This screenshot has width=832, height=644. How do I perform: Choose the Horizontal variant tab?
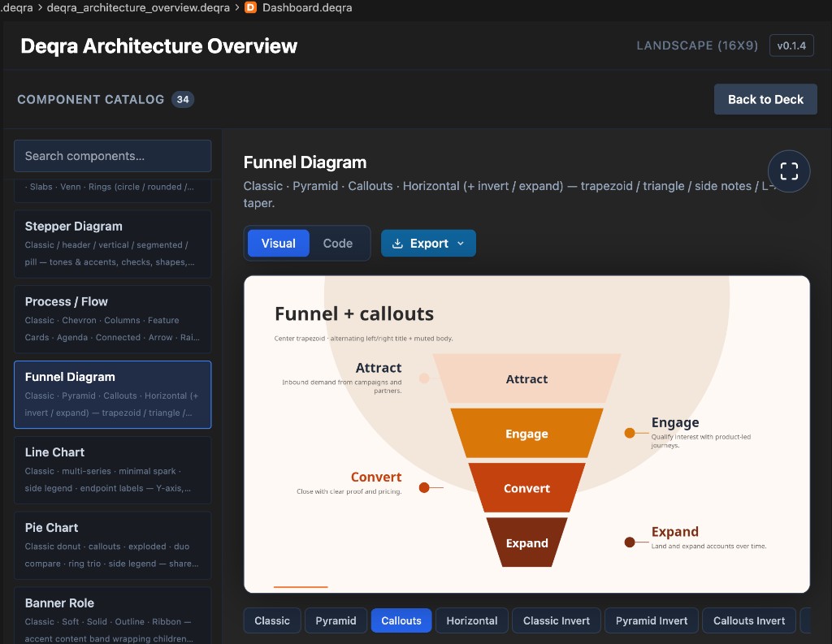pyautogui.click(x=472, y=620)
